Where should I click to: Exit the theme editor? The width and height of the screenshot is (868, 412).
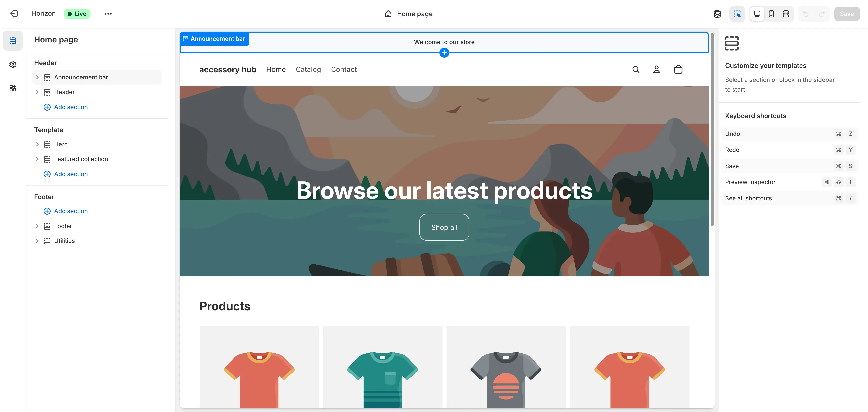(14, 13)
